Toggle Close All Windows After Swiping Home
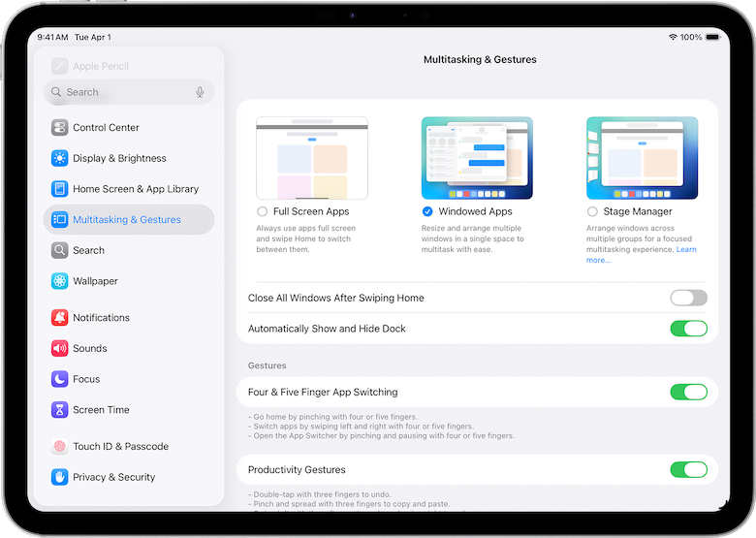 click(x=688, y=298)
